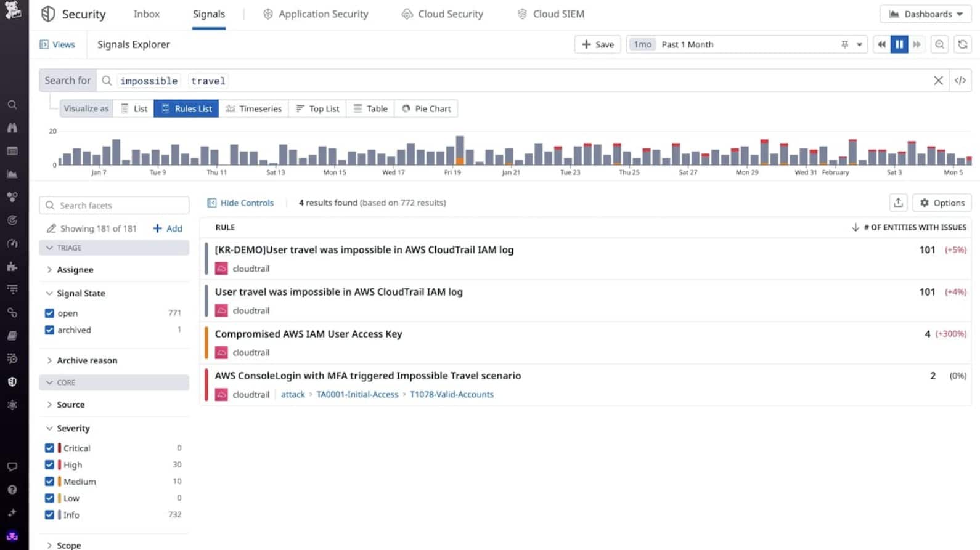Open the Options button
This screenshot has width=980, height=550.
click(942, 203)
